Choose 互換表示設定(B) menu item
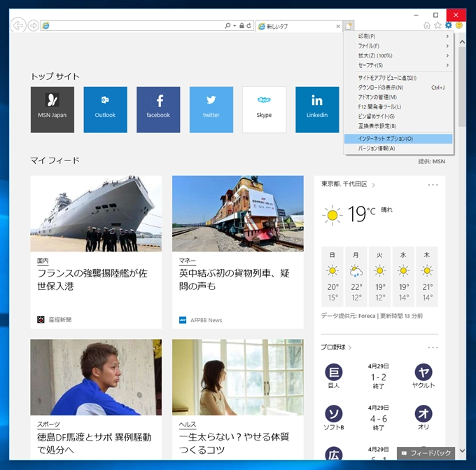This screenshot has height=470, width=476. coord(398,126)
